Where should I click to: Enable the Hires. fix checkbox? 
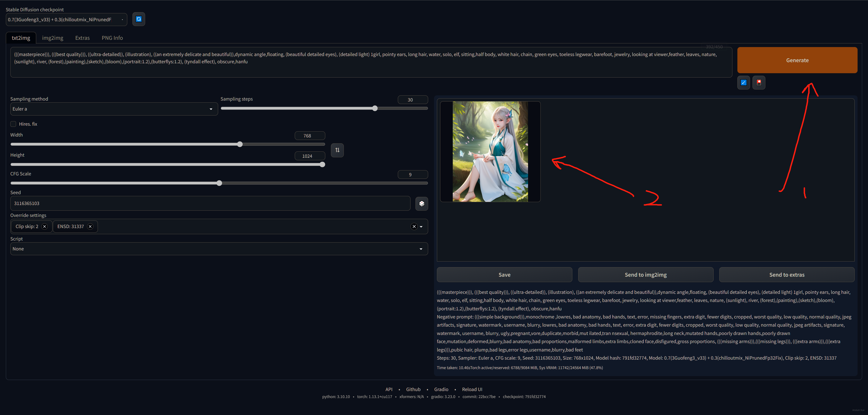click(14, 124)
